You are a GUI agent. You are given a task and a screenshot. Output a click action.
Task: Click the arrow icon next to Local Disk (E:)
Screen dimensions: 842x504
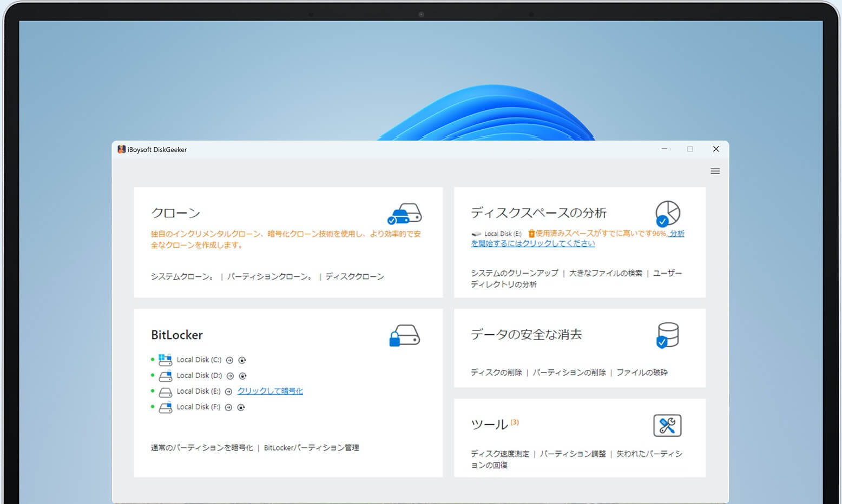(228, 392)
